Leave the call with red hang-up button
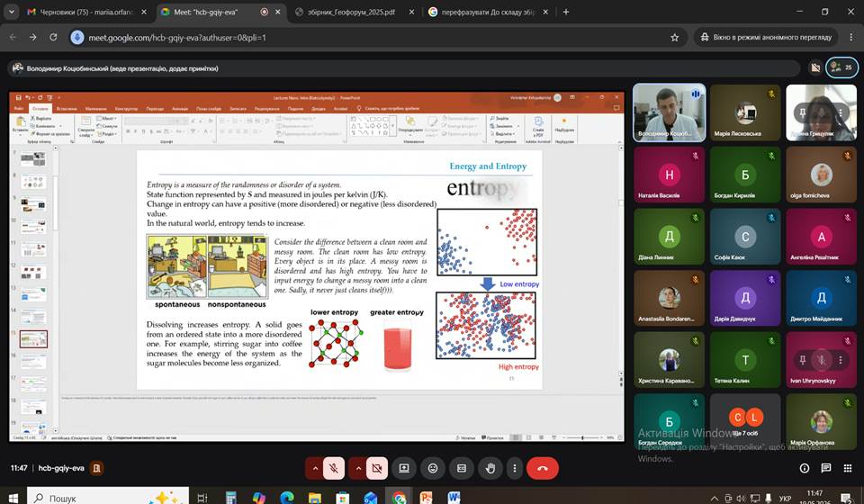The height and width of the screenshot is (504, 864). pyautogui.click(x=543, y=468)
